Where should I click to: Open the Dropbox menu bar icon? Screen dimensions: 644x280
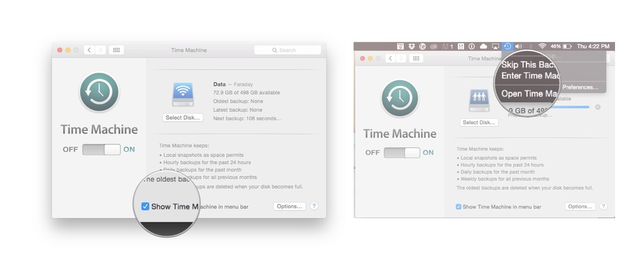click(x=412, y=46)
